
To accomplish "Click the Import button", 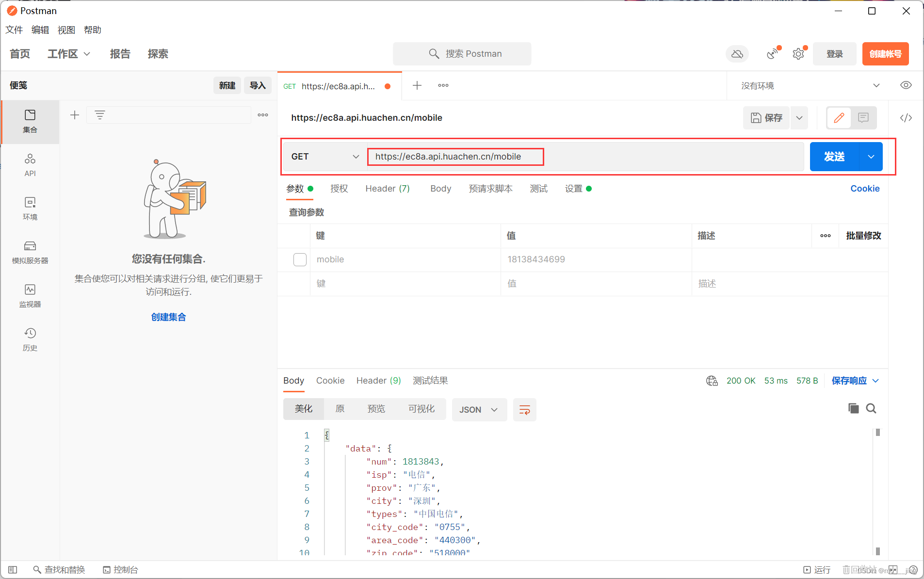I will (x=258, y=85).
